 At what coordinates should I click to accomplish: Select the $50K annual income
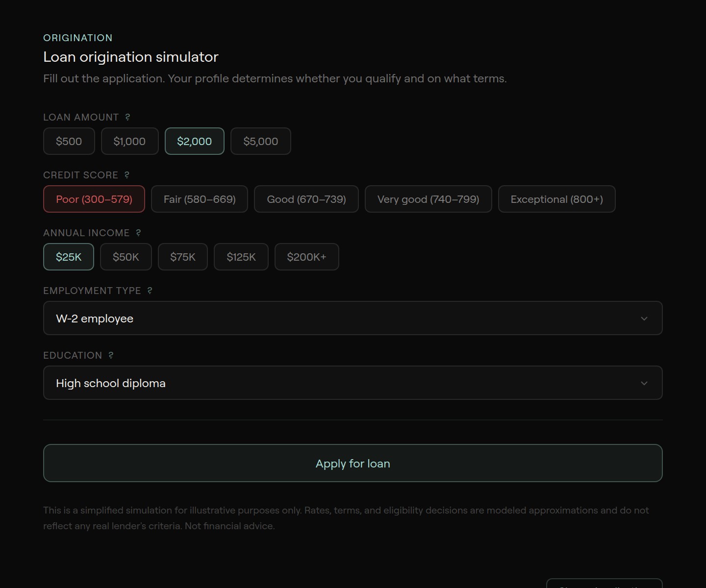pyautogui.click(x=126, y=257)
